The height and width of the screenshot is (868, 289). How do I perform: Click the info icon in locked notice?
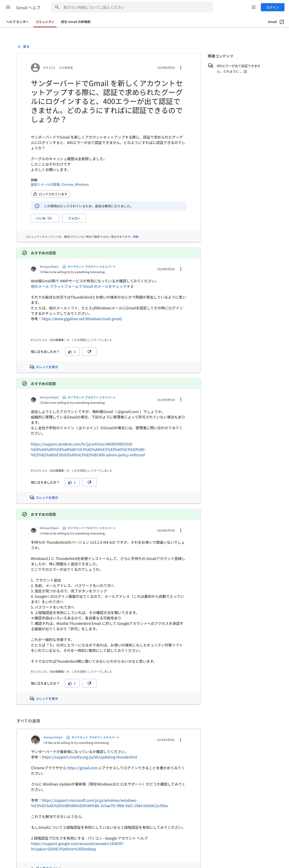tap(37, 206)
